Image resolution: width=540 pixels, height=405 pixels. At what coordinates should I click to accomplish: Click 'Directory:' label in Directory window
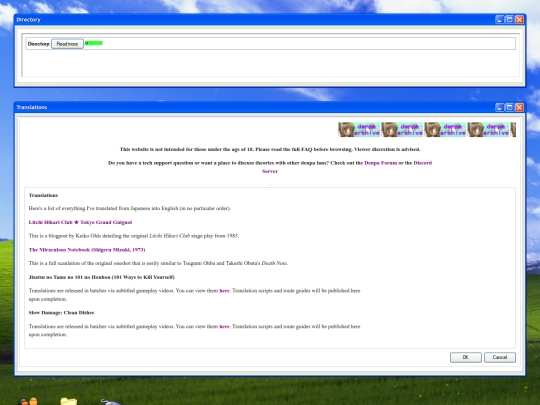(x=39, y=44)
